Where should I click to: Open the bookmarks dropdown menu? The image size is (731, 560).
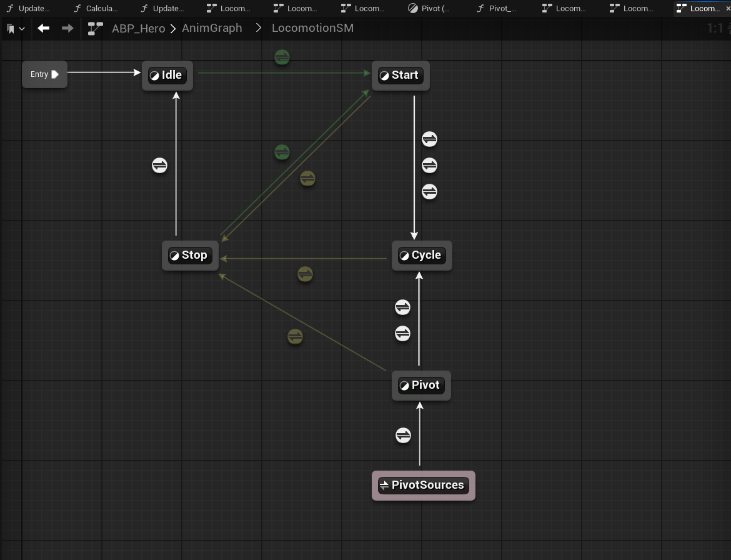[x=16, y=29]
